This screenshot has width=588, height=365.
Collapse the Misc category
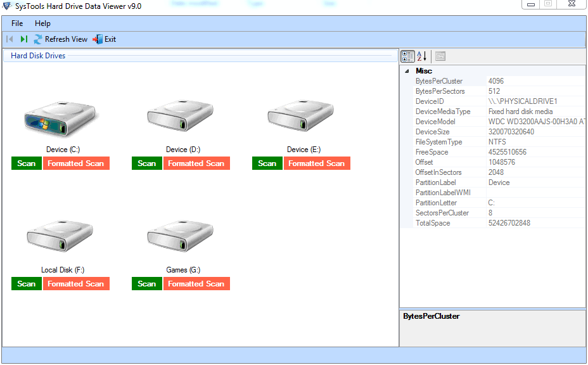[x=407, y=71]
